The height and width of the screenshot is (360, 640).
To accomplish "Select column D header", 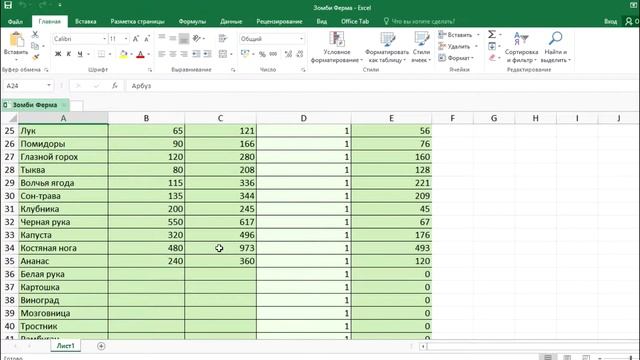I will (303, 118).
